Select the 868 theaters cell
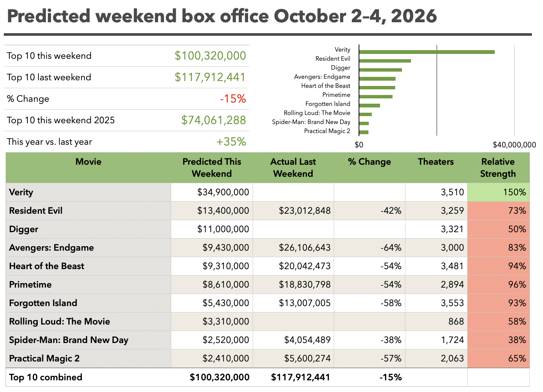 tap(436, 322)
